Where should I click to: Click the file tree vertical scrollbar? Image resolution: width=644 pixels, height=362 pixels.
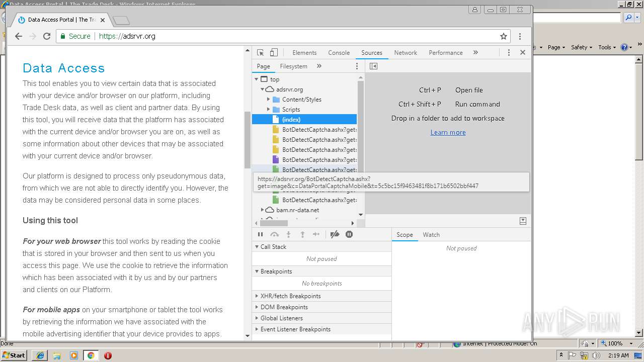[x=360, y=126]
